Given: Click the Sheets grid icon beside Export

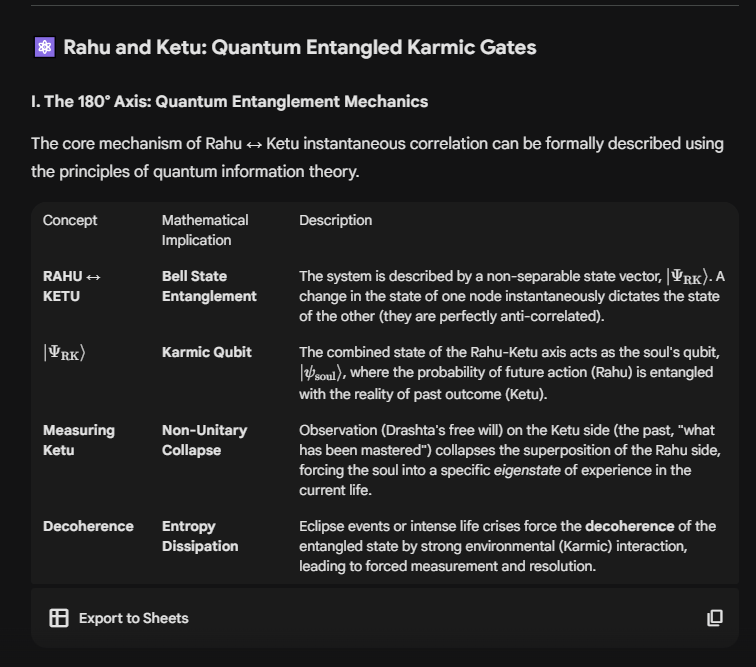Looking at the screenshot, I should (59, 618).
